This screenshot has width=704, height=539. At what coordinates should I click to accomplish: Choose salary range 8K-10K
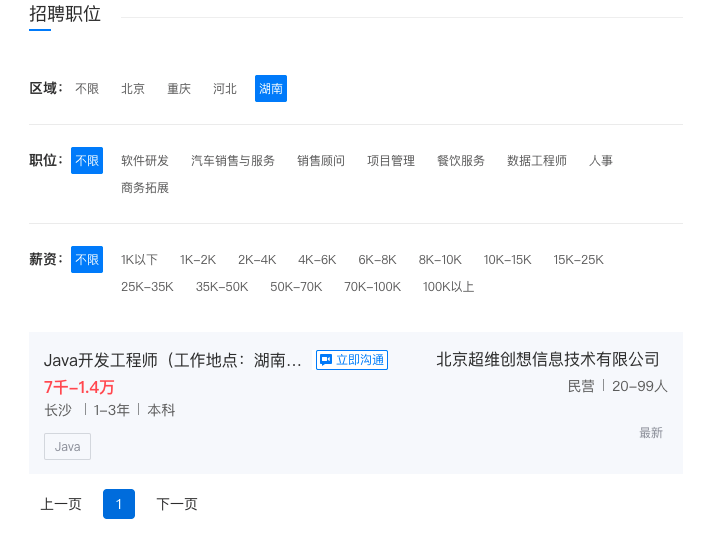coord(440,259)
